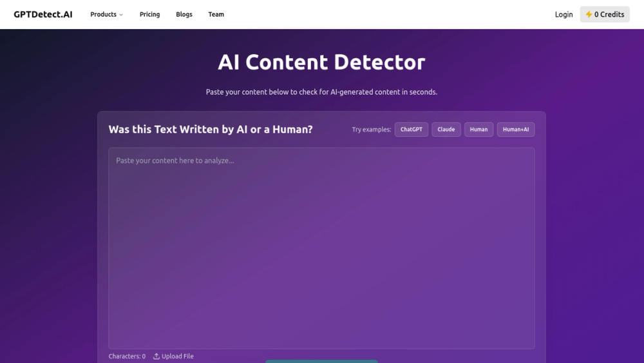Click the 'Try examples:' label

click(x=372, y=130)
